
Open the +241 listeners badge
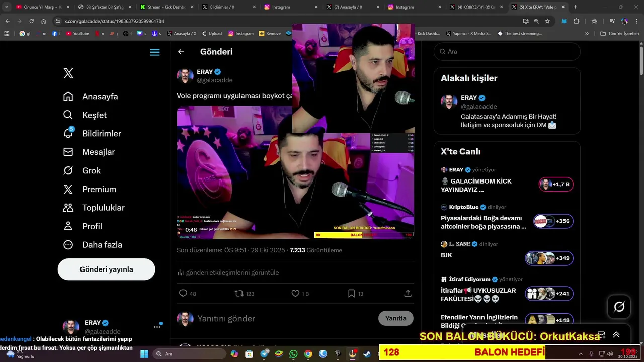[549, 294]
